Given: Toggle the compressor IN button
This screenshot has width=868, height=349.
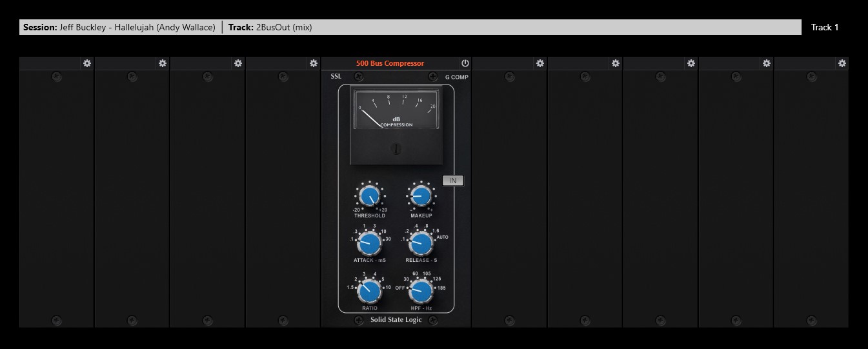Looking at the screenshot, I should tap(453, 181).
